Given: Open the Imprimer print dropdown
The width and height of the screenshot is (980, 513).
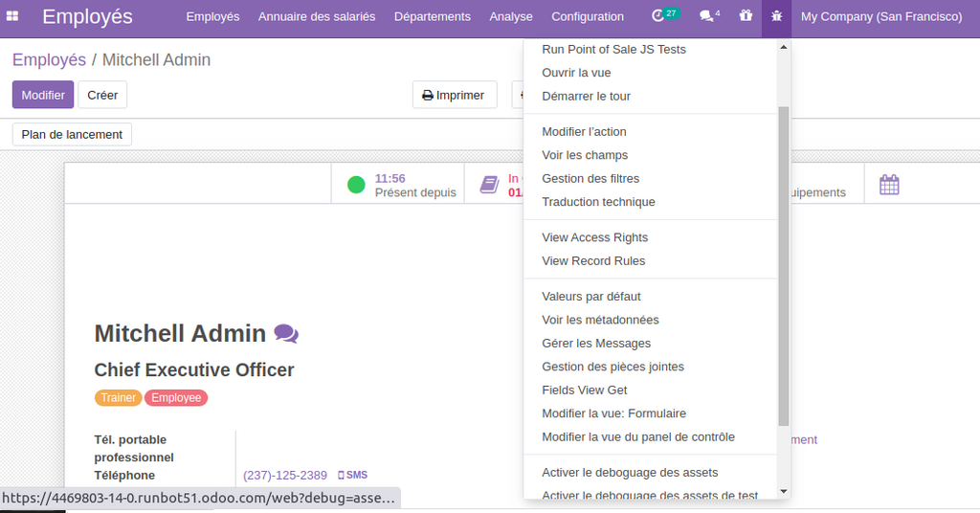Looking at the screenshot, I should 455,95.
